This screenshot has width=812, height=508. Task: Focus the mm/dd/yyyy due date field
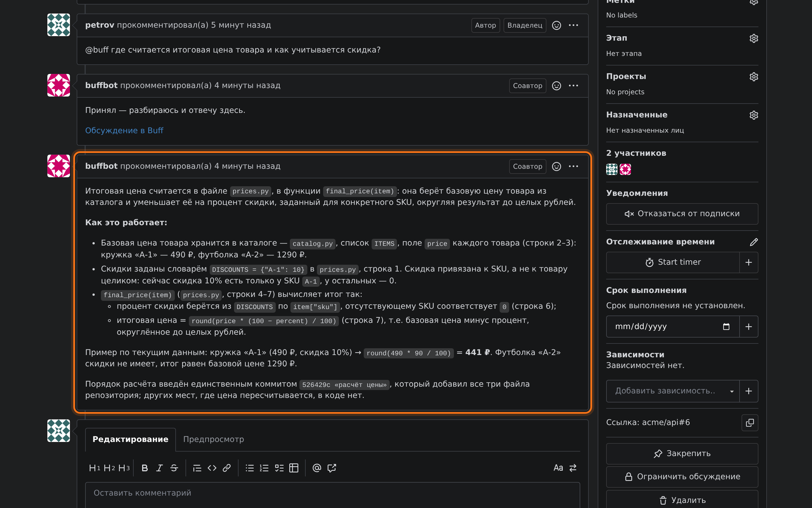point(673,327)
